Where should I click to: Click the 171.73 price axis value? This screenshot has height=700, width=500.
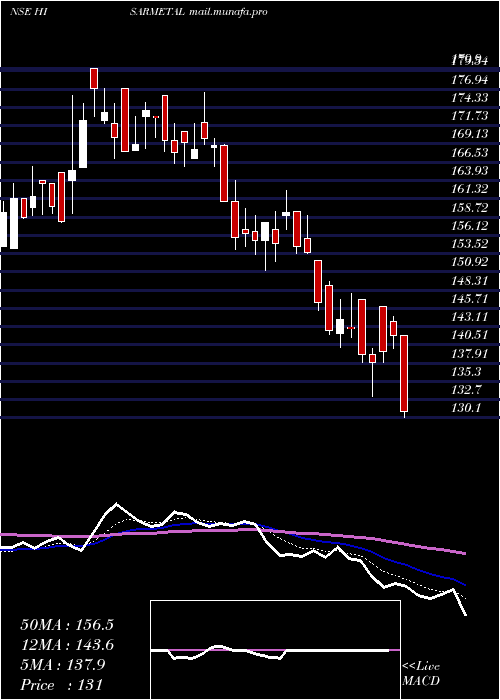(x=469, y=116)
